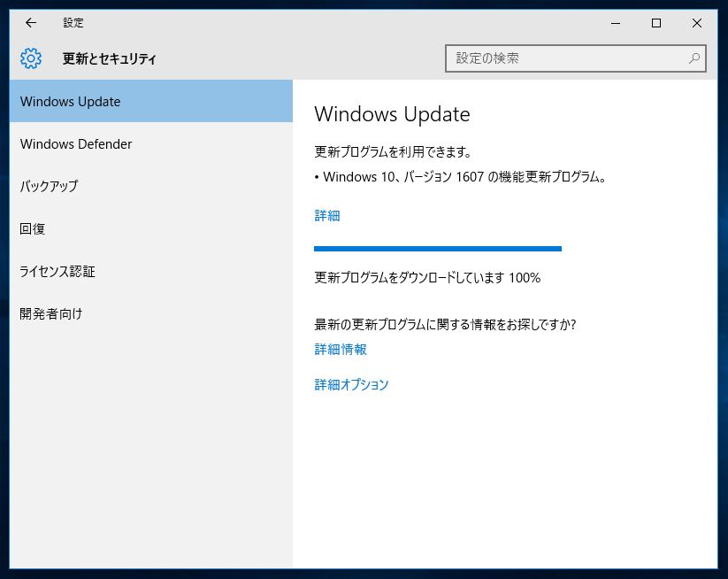
Task: Click the 更新とセキュリティ header title
Action: (109, 58)
